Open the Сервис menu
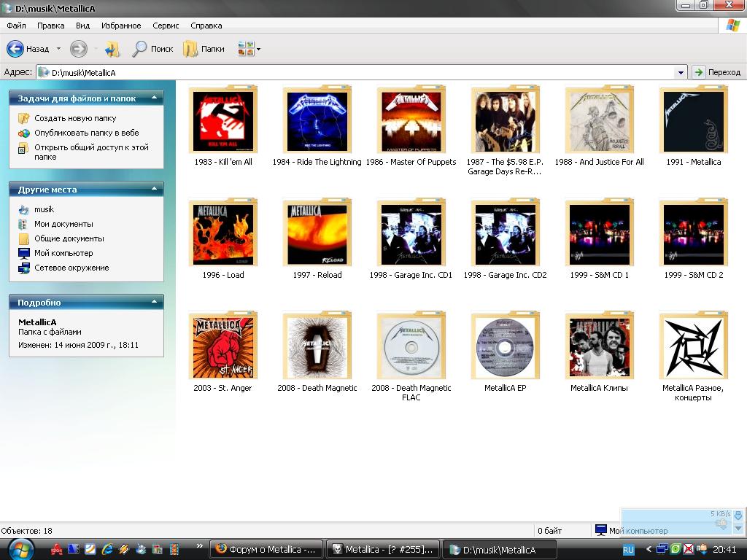The image size is (747, 560). point(166,26)
